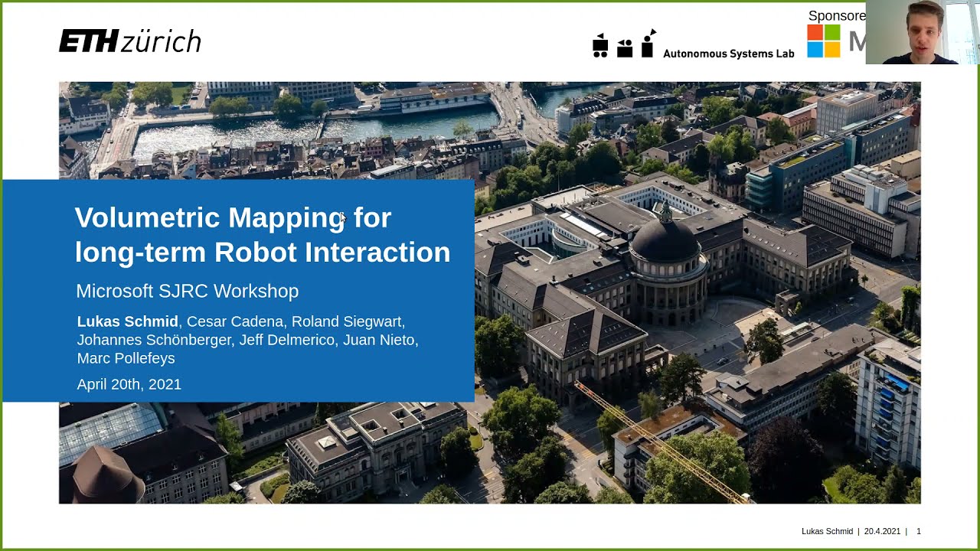Viewport: 980px width, 551px height.
Task: Click the ground robot icon in ASL logo
Action: pos(600,45)
